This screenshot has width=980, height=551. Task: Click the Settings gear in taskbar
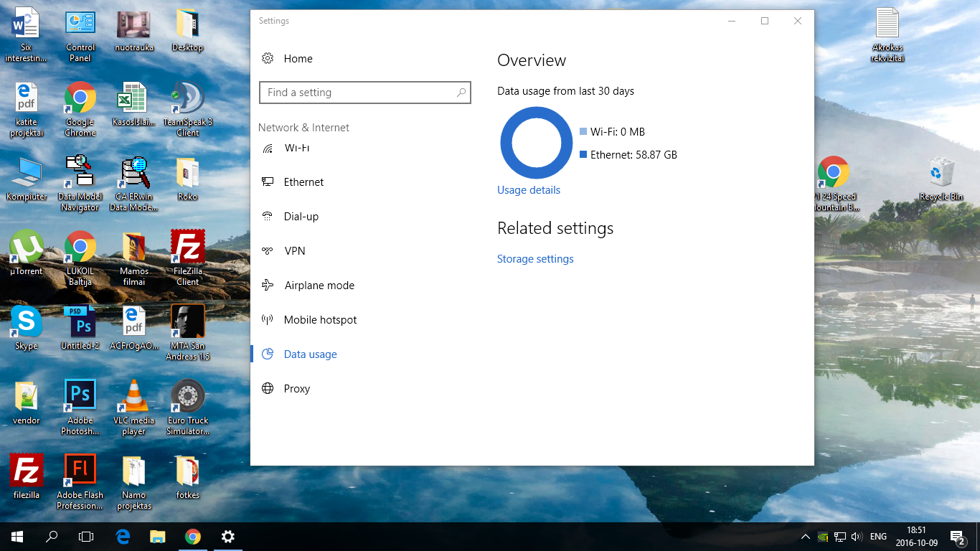[227, 537]
